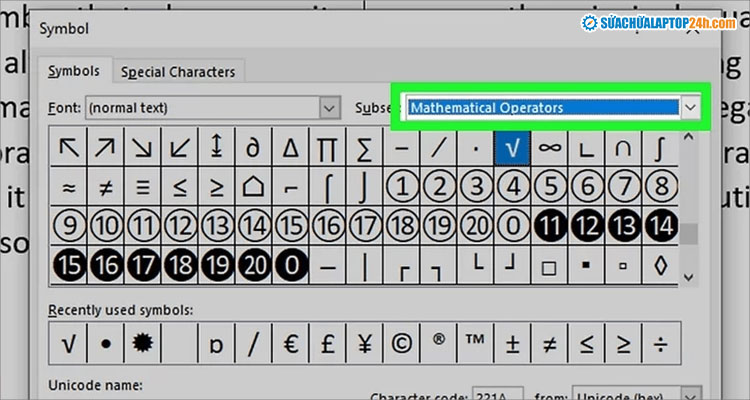This screenshot has height=400, width=750.
Task: Pick the up-down arrow with base symbol
Action: tap(217, 148)
